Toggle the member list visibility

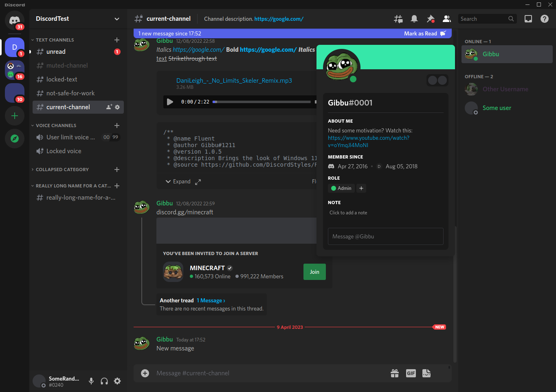pyautogui.click(x=446, y=19)
